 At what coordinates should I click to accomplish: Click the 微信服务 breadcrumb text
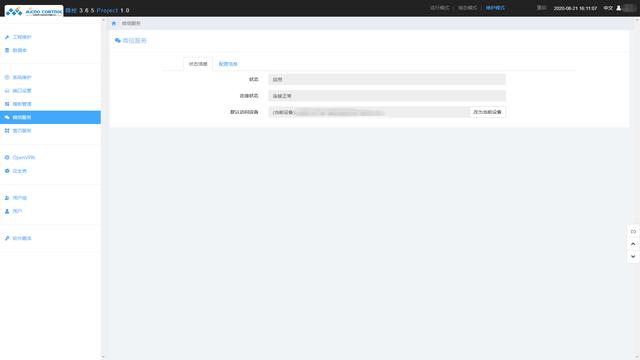click(x=131, y=23)
